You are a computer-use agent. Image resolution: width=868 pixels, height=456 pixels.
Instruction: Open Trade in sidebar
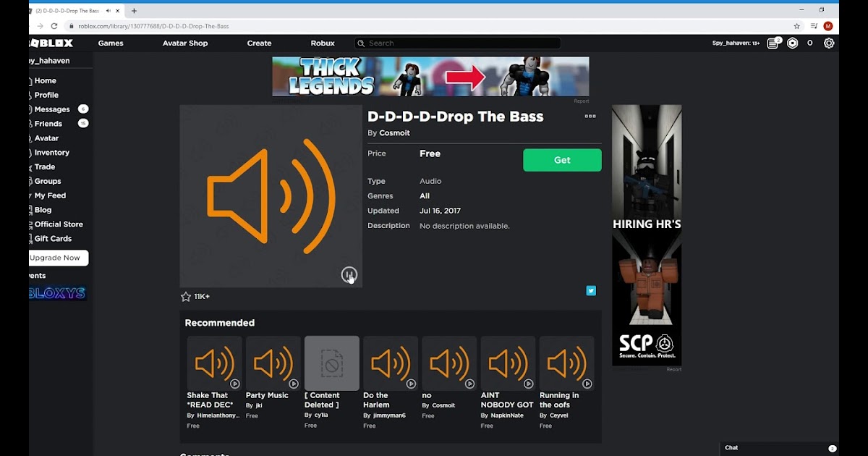tap(45, 166)
